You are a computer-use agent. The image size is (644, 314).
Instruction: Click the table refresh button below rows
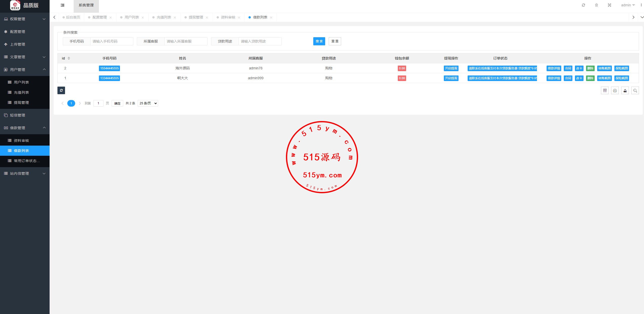pyautogui.click(x=61, y=90)
